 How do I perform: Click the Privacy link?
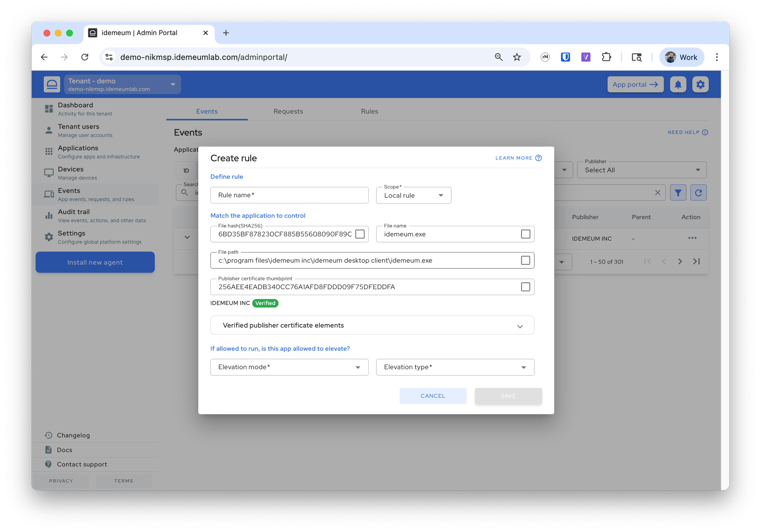click(x=61, y=481)
